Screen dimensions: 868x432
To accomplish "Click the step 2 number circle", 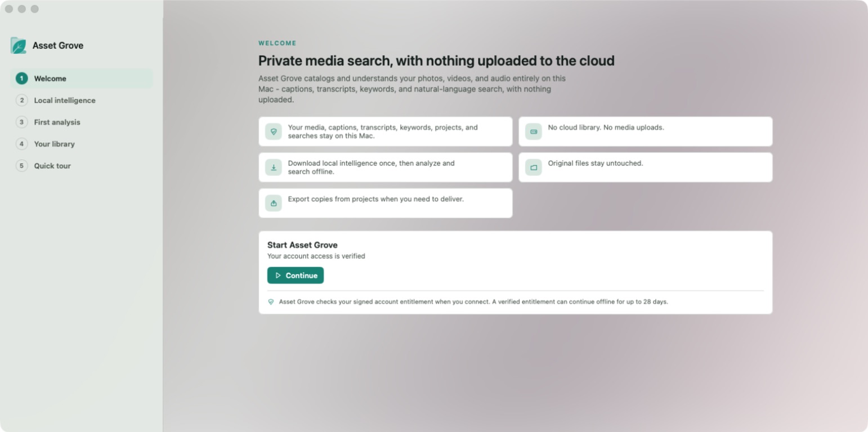I will tap(21, 100).
